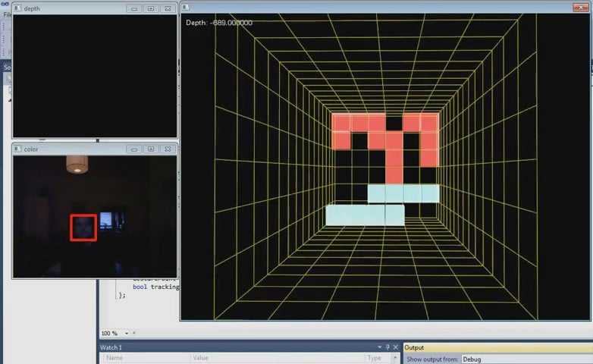Open the Watch 1 panel options dropdown arrow
Viewport: 593px width, 364px height.
pyautogui.click(x=379, y=347)
